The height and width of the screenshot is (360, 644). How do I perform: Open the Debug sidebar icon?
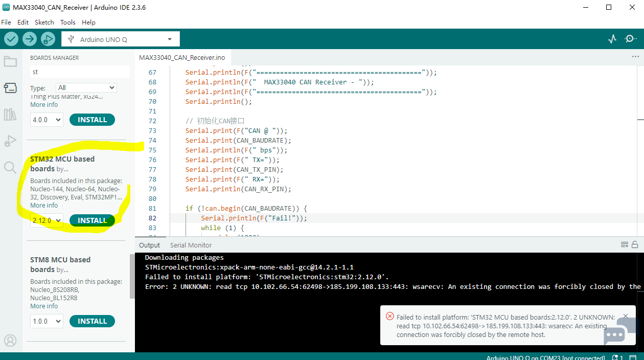10,141
